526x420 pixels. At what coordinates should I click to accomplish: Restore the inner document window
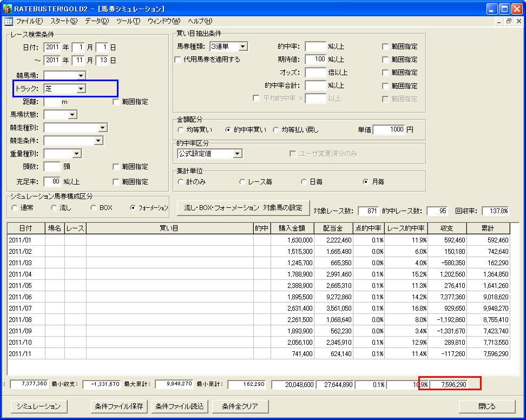509,21
